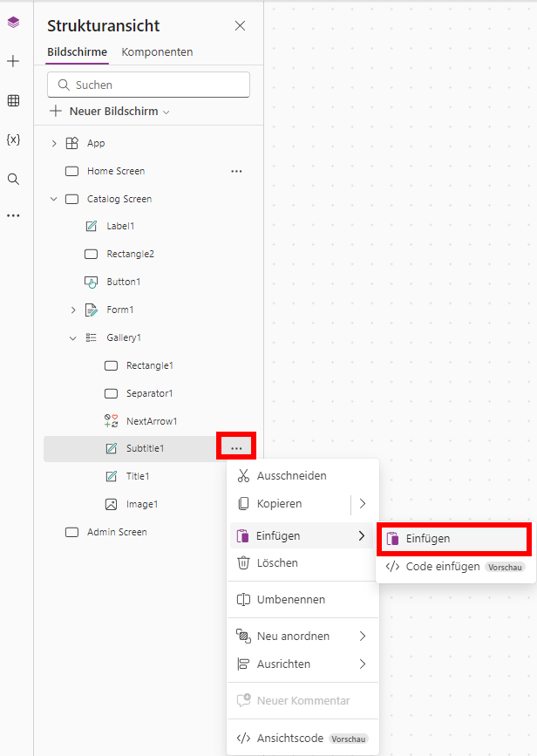
Task: Click the three dots next to Subtitle1
Action: coord(236,448)
